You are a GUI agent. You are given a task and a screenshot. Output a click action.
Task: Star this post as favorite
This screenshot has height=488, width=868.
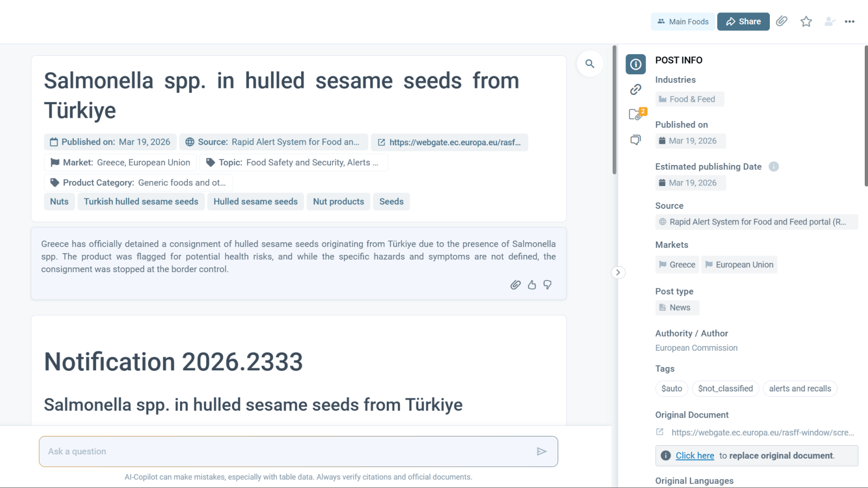(x=806, y=21)
